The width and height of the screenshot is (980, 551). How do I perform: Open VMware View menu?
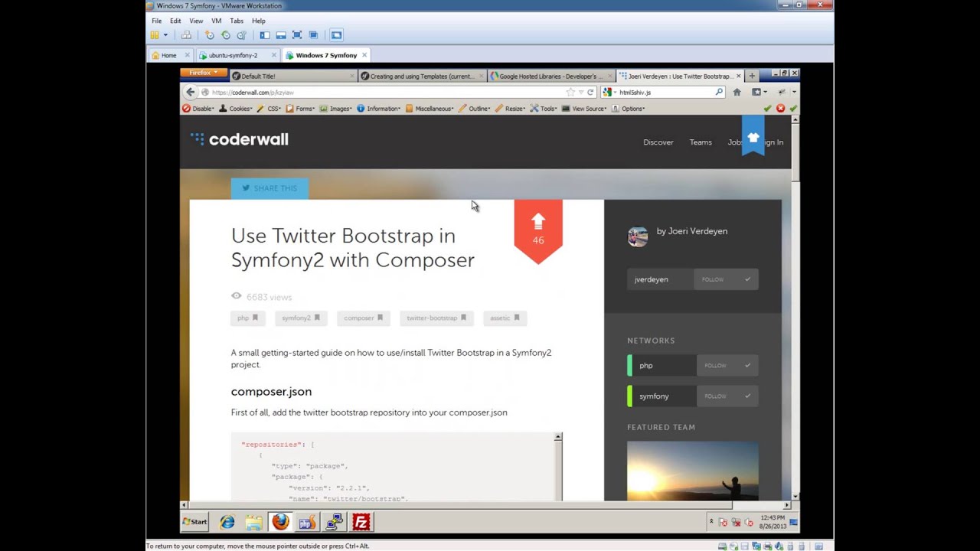pos(196,21)
